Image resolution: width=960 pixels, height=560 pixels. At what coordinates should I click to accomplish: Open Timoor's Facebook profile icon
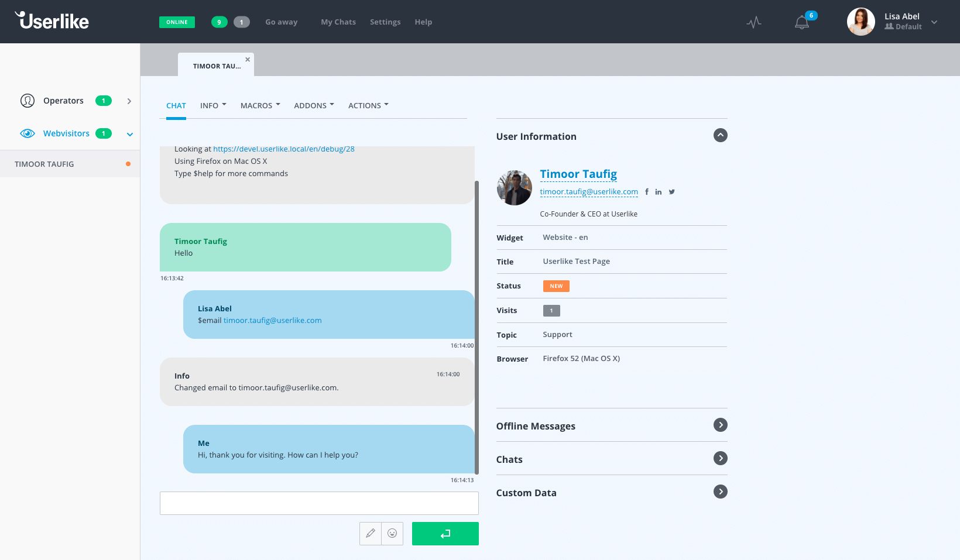click(647, 192)
